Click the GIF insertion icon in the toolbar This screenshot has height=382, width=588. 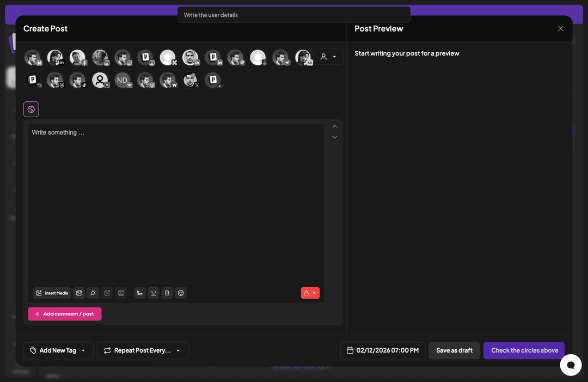pyautogui.click(x=121, y=293)
